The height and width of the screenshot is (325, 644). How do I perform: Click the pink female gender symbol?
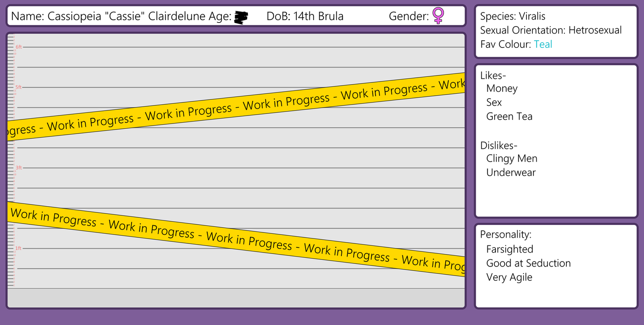(x=438, y=16)
